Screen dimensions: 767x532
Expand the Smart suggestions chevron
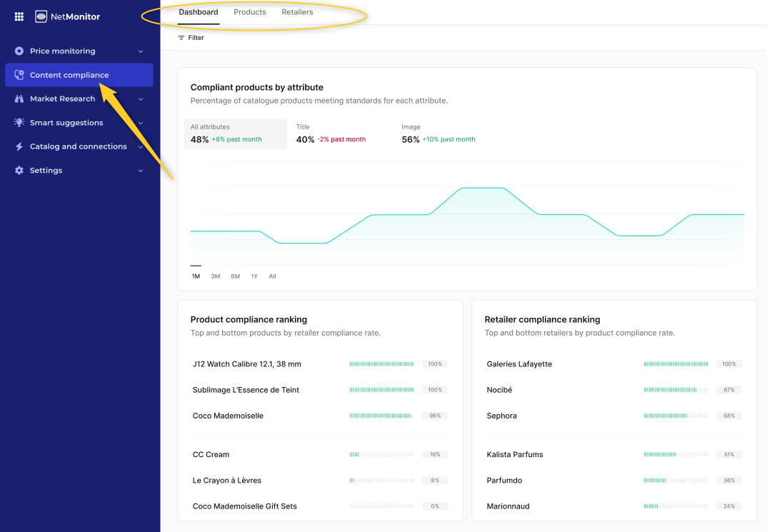tap(141, 123)
